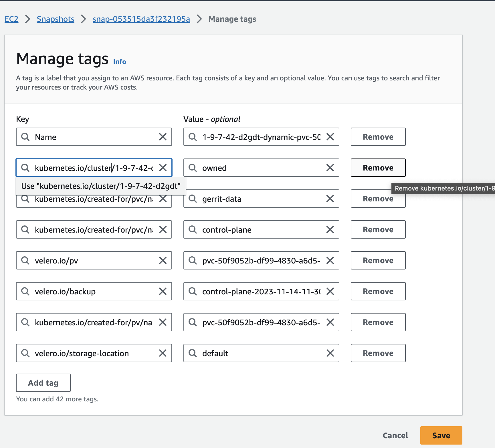The height and width of the screenshot is (448, 495).
Task: Click search icon in velero.io/pv key field
Action: 25,261
